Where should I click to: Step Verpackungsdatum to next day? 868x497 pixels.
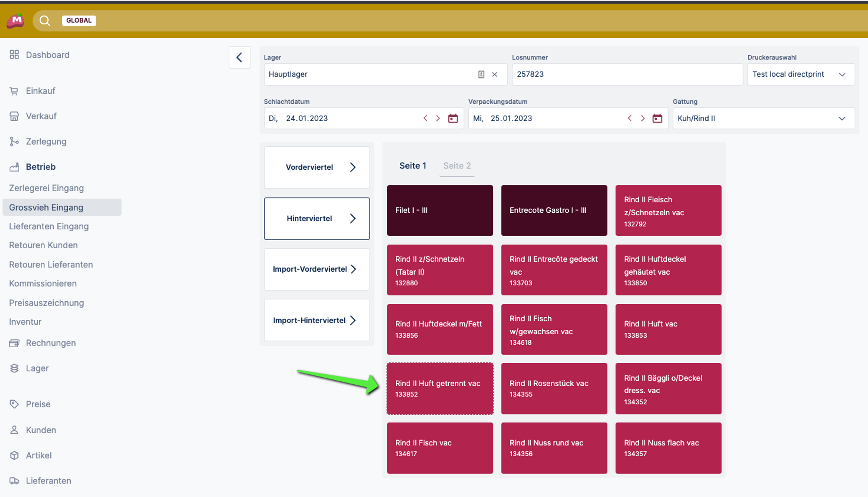pyautogui.click(x=643, y=118)
